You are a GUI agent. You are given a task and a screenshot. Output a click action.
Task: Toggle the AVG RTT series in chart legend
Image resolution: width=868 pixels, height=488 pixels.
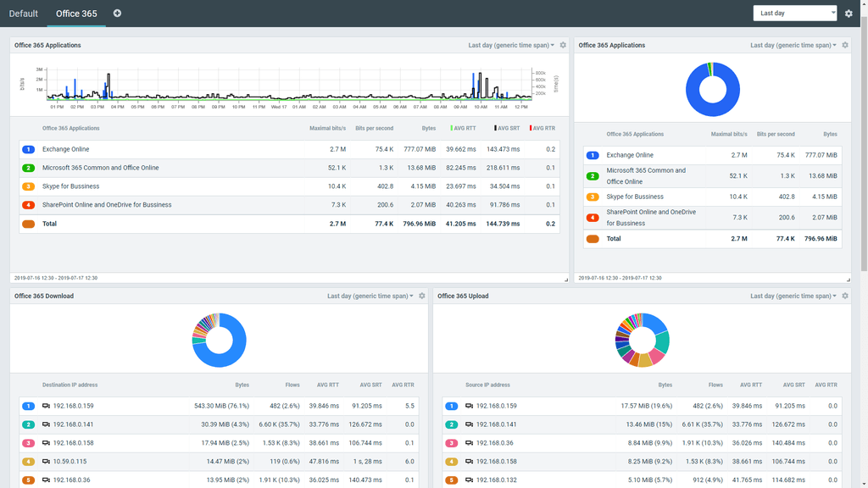[x=464, y=129]
